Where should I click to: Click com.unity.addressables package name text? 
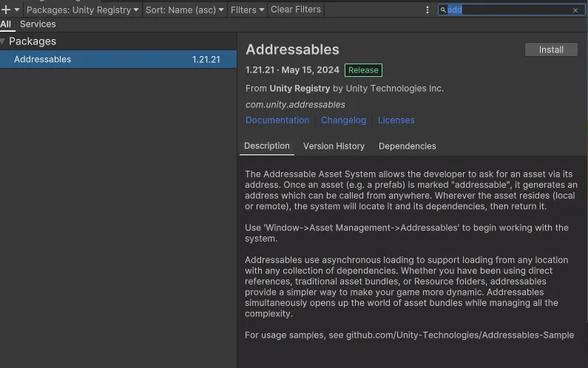click(x=295, y=104)
